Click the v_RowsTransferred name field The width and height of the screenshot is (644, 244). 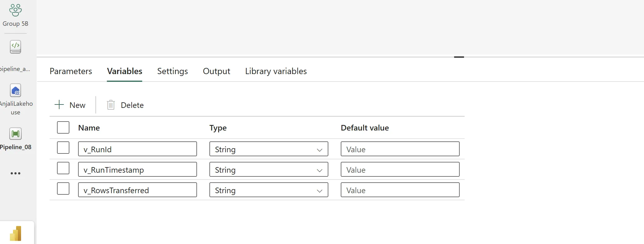click(x=138, y=190)
